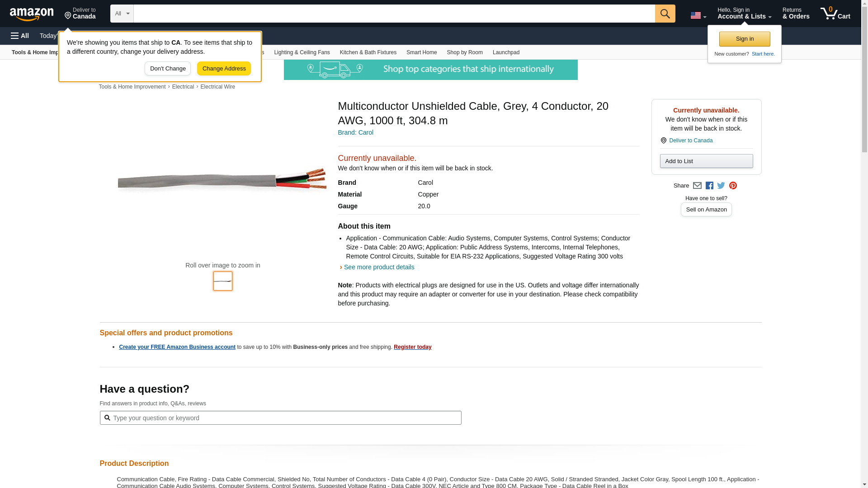Image resolution: width=868 pixels, height=488 pixels.
Task: Share product on Pinterest
Action: [733, 186]
